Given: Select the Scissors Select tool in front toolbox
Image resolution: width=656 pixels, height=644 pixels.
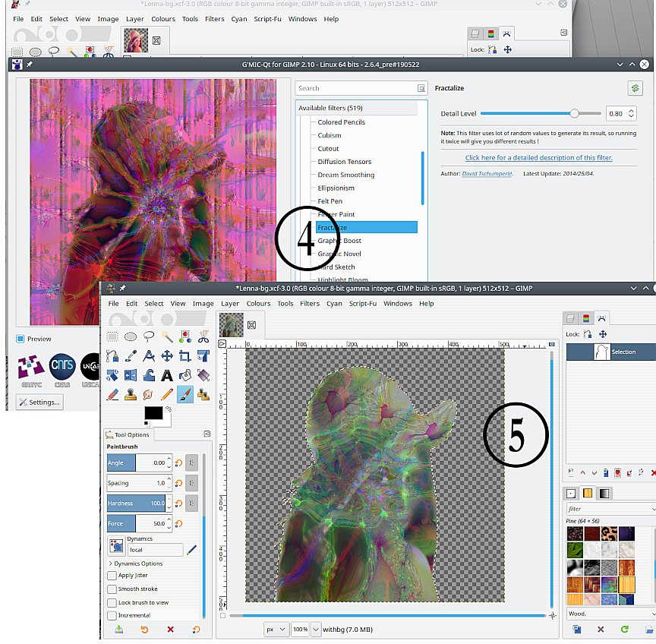Looking at the screenshot, I should [x=203, y=336].
